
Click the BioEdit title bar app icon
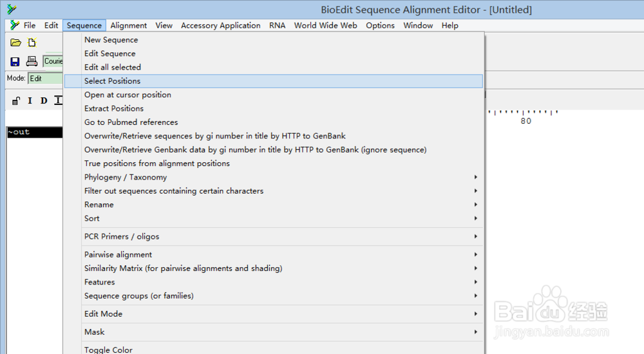tap(12, 8)
